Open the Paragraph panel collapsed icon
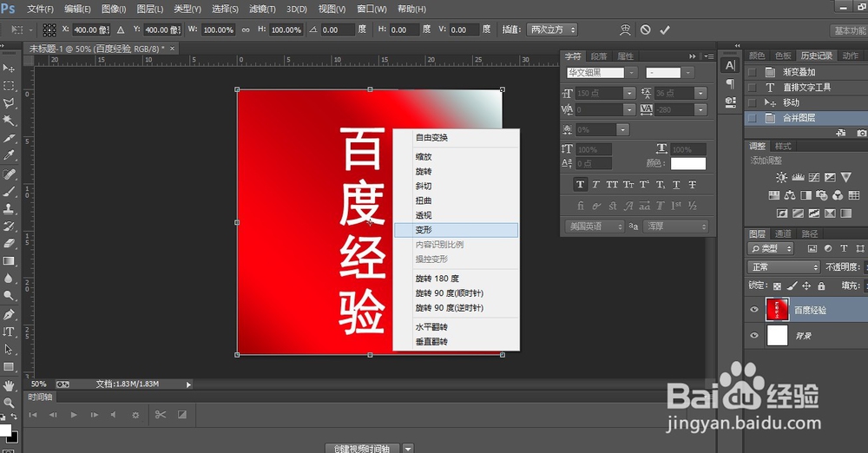 730,83
